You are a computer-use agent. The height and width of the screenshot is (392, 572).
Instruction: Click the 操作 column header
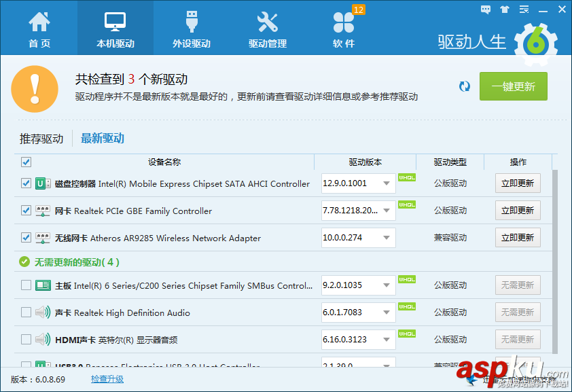(518, 162)
